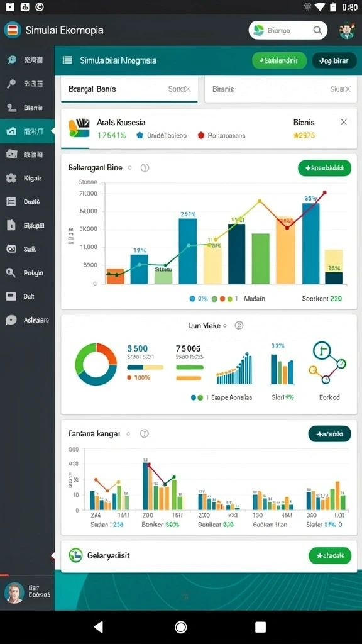The width and height of the screenshot is (362, 644).
Task: Click the Polgin magnifier icon in sidebar
Action: click(x=11, y=272)
